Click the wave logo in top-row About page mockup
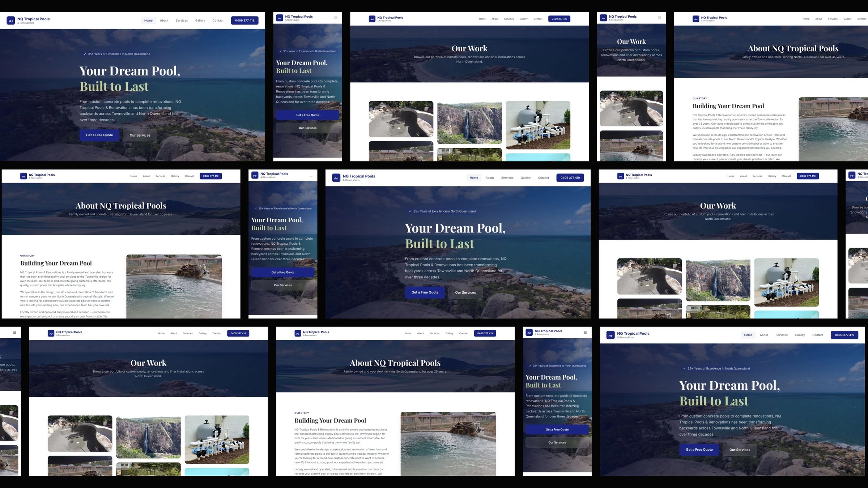This screenshot has width=868, height=488. pyautogui.click(x=695, y=19)
